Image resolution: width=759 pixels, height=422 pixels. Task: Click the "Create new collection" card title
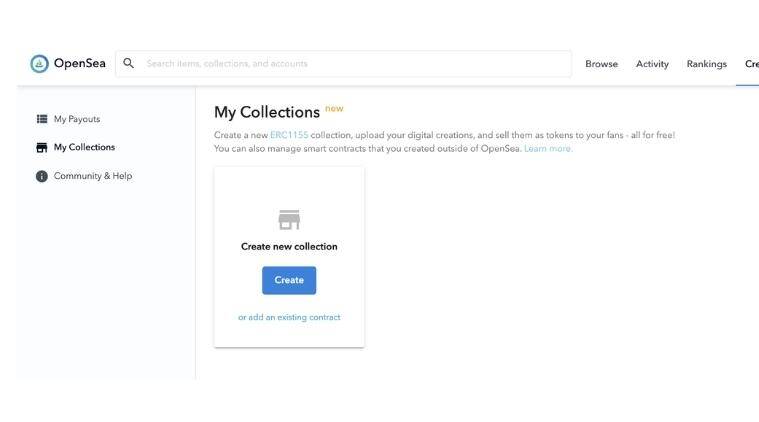click(x=289, y=246)
